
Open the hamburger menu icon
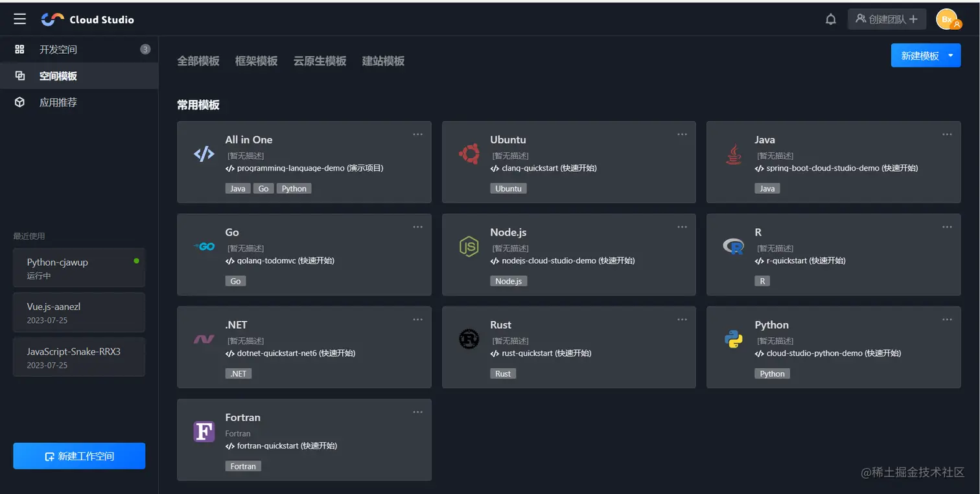[20, 19]
